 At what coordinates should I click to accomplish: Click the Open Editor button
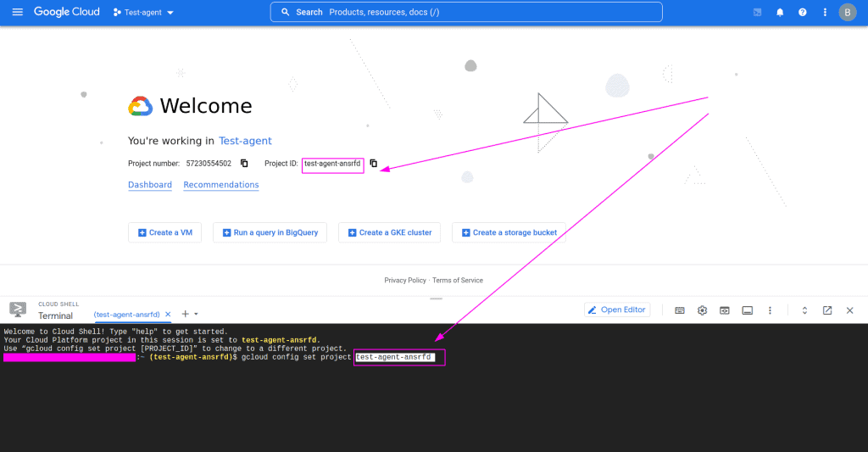(617, 310)
